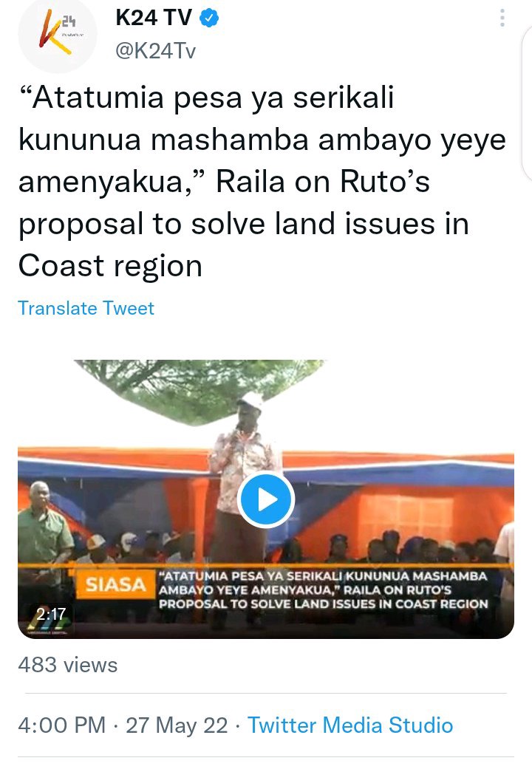This screenshot has width=532, height=769.
Task: Click the video caption banner text
Action: click(x=323, y=590)
